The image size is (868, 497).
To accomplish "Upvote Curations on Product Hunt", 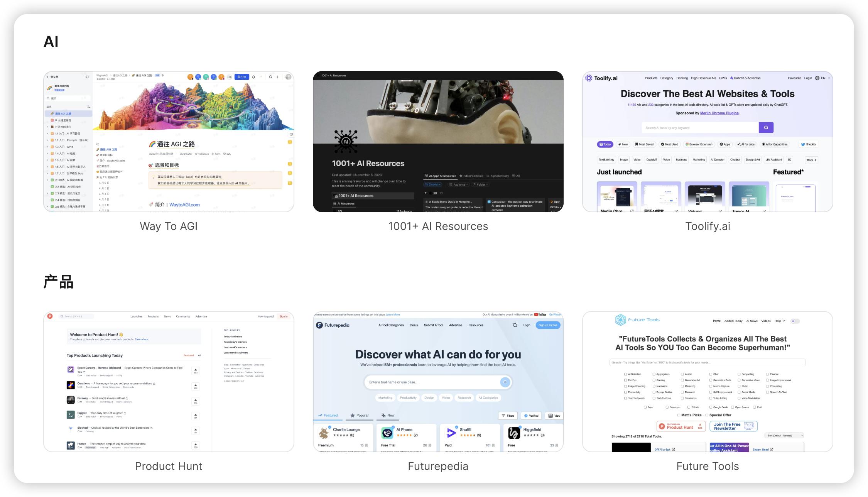I will click(x=196, y=386).
